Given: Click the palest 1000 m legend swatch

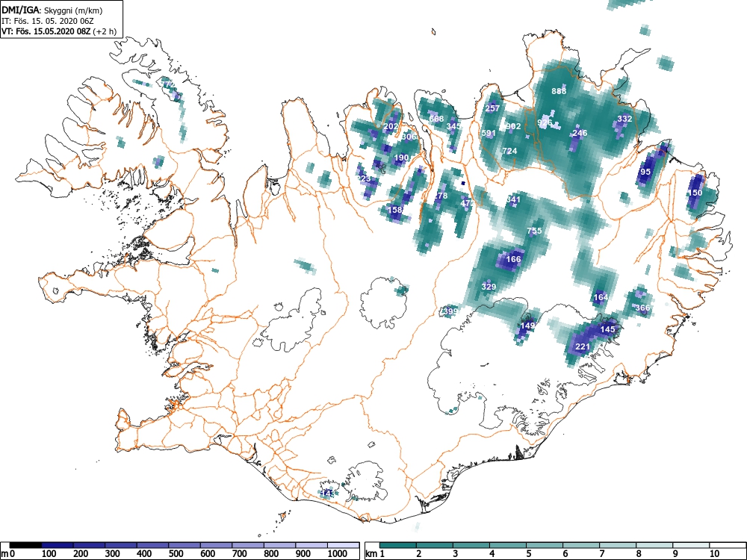Looking at the screenshot, I should 343,545.
